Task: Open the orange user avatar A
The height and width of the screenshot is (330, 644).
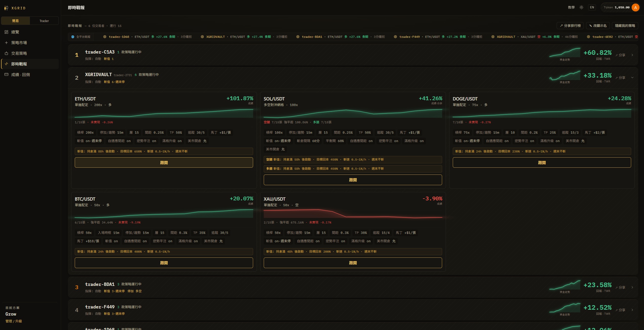Action: (635, 8)
